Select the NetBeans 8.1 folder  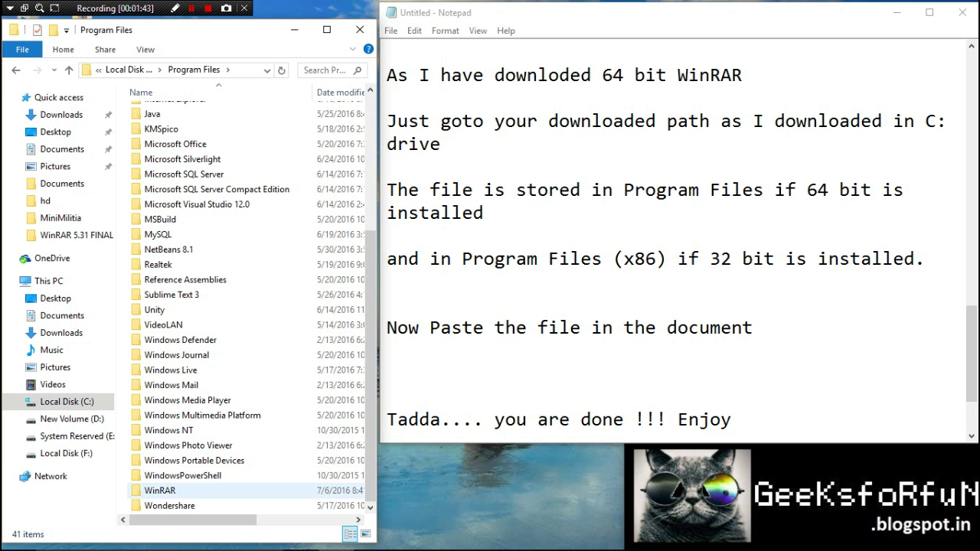168,249
